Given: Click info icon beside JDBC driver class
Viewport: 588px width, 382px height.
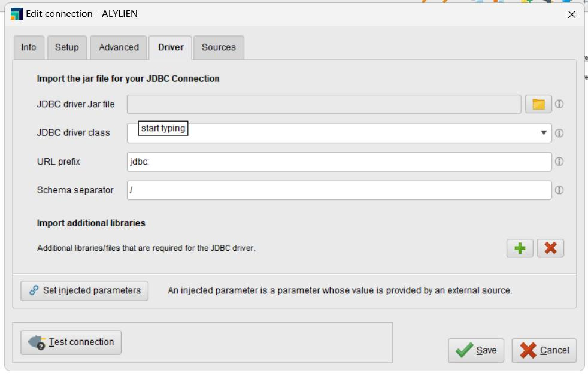Looking at the screenshot, I should [x=559, y=133].
